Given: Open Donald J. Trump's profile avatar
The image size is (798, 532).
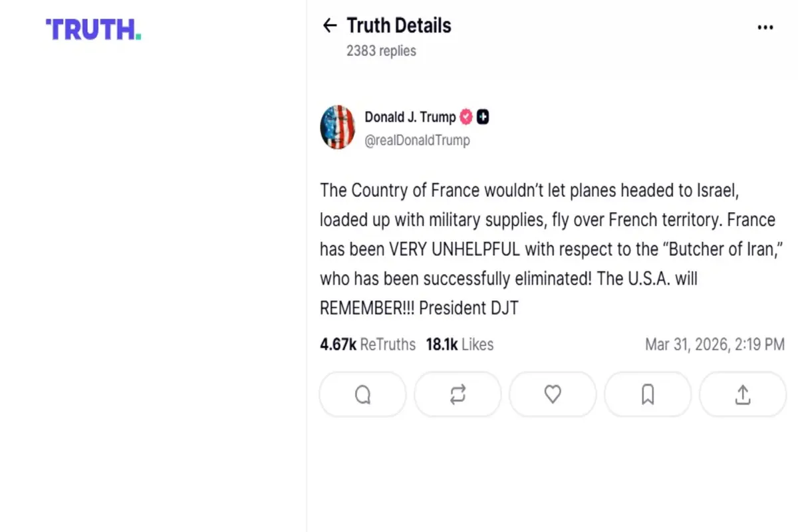Looking at the screenshot, I should pyautogui.click(x=338, y=127).
